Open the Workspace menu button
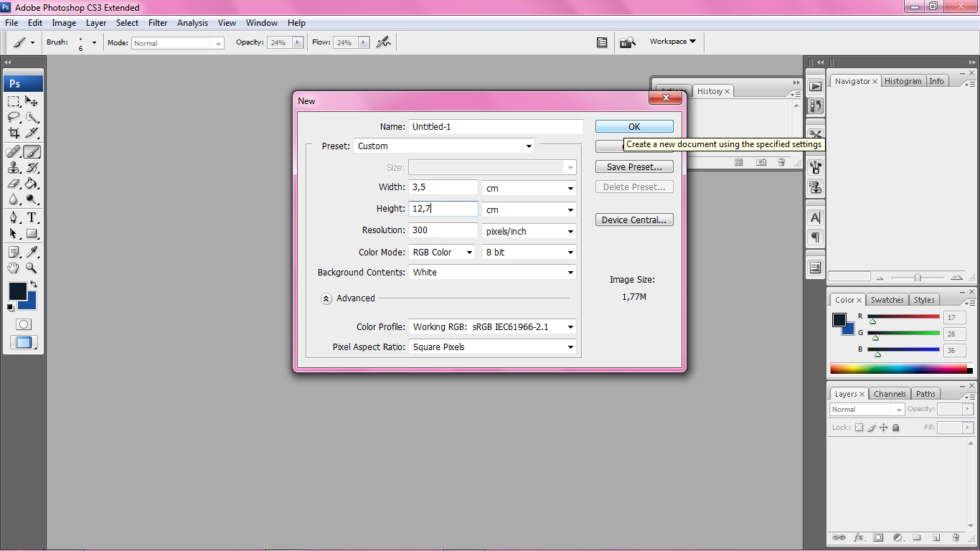This screenshot has width=980, height=551. tap(673, 42)
